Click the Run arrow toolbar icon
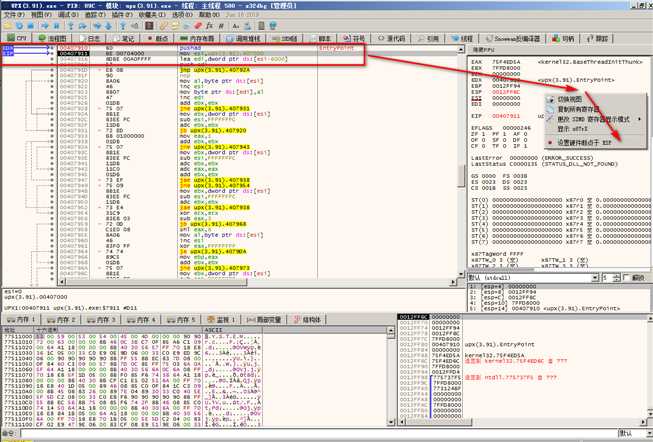Screen dimensions: 653x442 tap(45, 26)
